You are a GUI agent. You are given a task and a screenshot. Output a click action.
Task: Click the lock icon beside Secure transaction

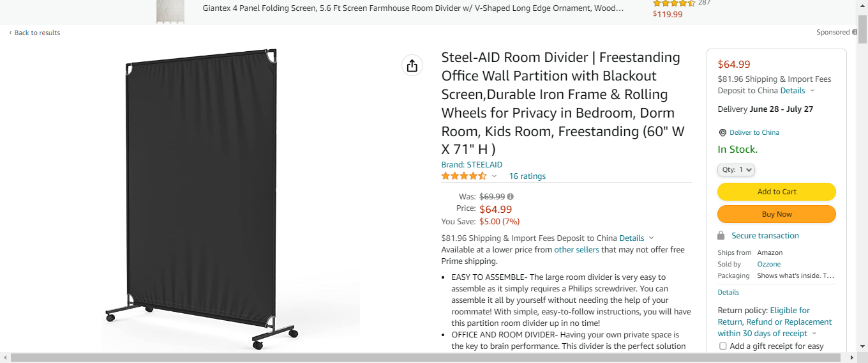(721, 236)
